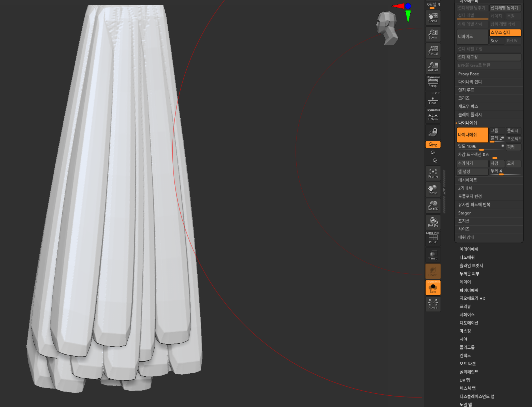This screenshot has width=532, height=407.
Task: Select the Zoom view icon
Action: pyautogui.click(x=433, y=34)
